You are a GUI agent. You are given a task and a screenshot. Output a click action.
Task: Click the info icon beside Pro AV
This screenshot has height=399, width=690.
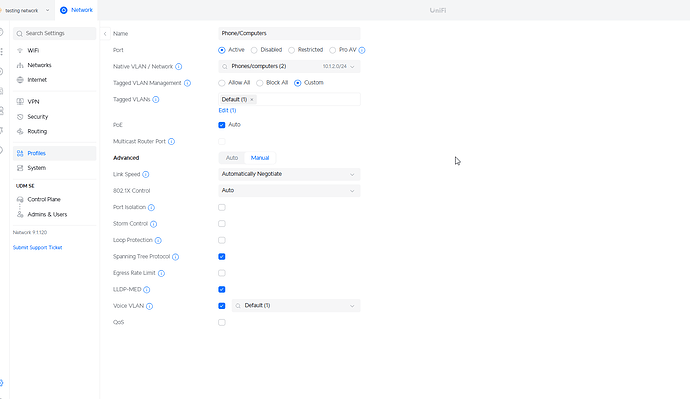pyautogui.click(x=362, y=50)
